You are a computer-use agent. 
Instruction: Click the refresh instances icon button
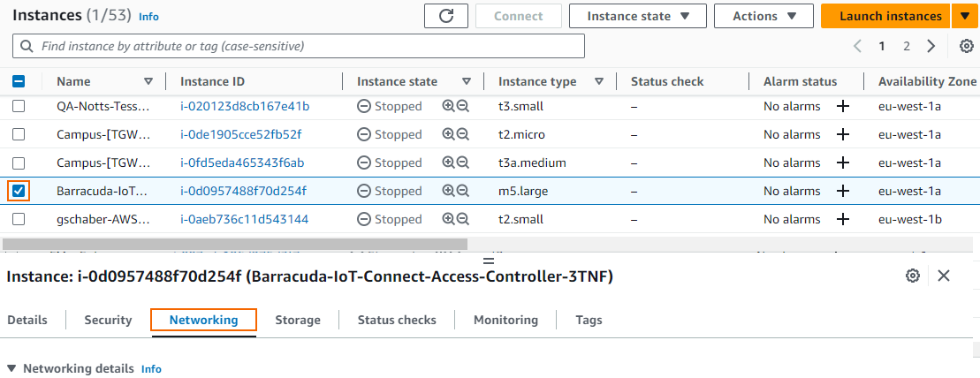point(446,16)
